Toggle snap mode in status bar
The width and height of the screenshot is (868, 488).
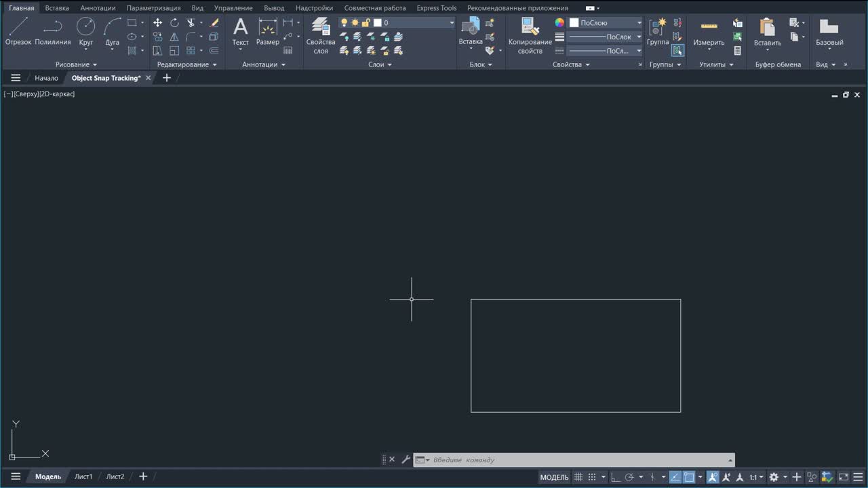pyautogui.click(x=592, y=477)
